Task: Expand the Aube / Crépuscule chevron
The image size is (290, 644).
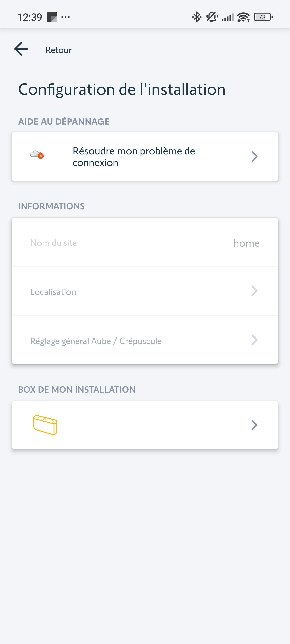Action: click(x=254, y=340)
